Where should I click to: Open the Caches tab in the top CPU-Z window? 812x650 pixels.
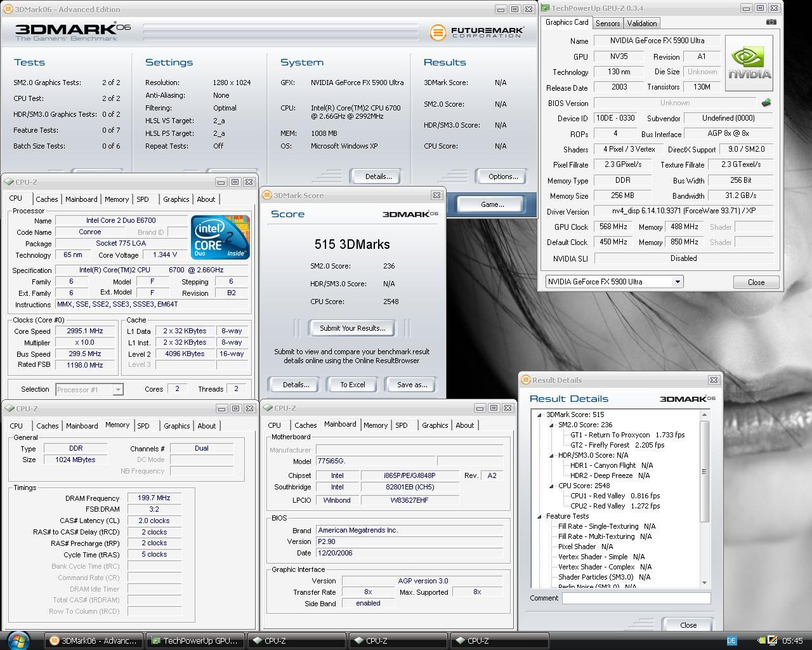pyautogui.click(x=46, y=199)
